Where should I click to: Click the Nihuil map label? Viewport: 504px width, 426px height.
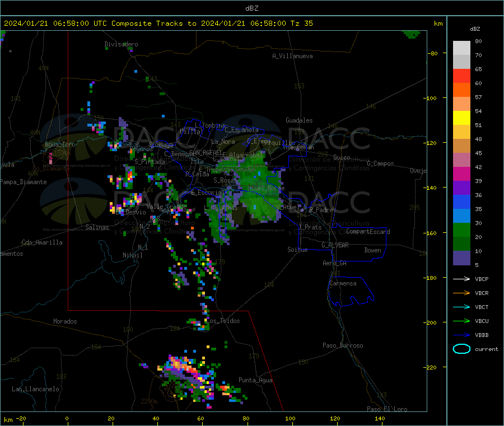[x=132, y=255]
